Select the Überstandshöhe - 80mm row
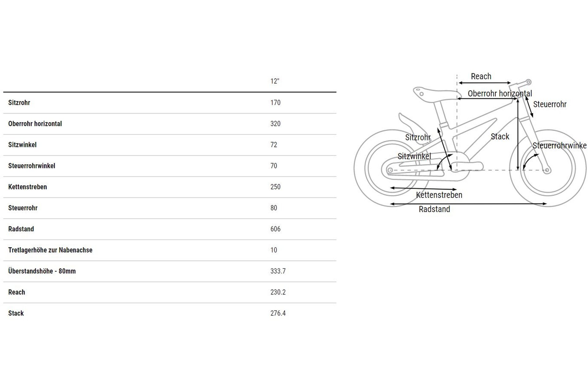This screenshot has width=588, height=392. (x=170, y=271)
